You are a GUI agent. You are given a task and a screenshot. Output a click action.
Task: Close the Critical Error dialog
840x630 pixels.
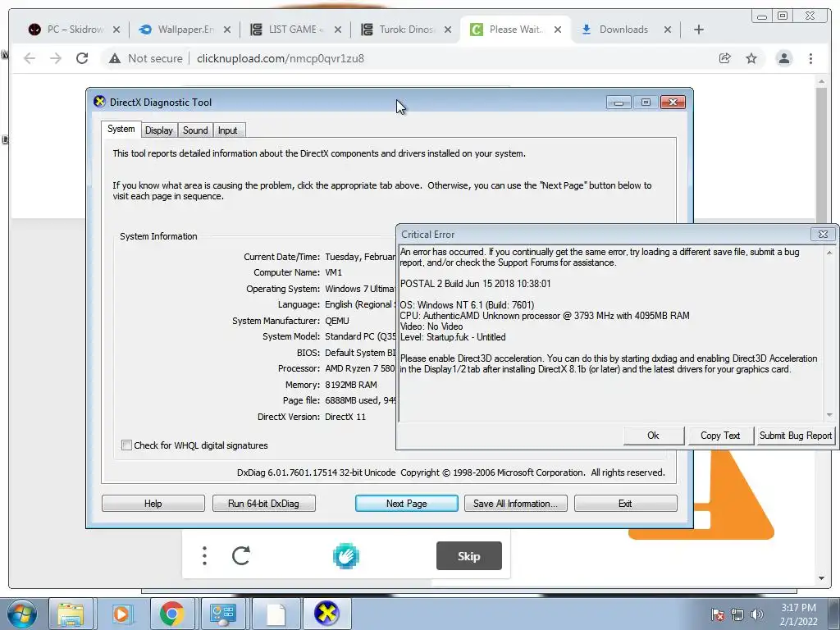pyautogui.click(x=823, y=234)
